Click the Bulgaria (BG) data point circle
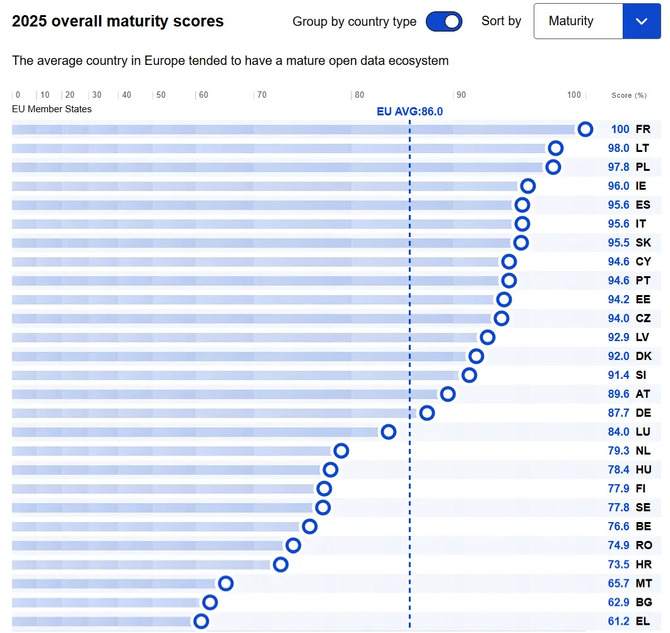This screenshot has height=633, width=670. coord(210,602)
